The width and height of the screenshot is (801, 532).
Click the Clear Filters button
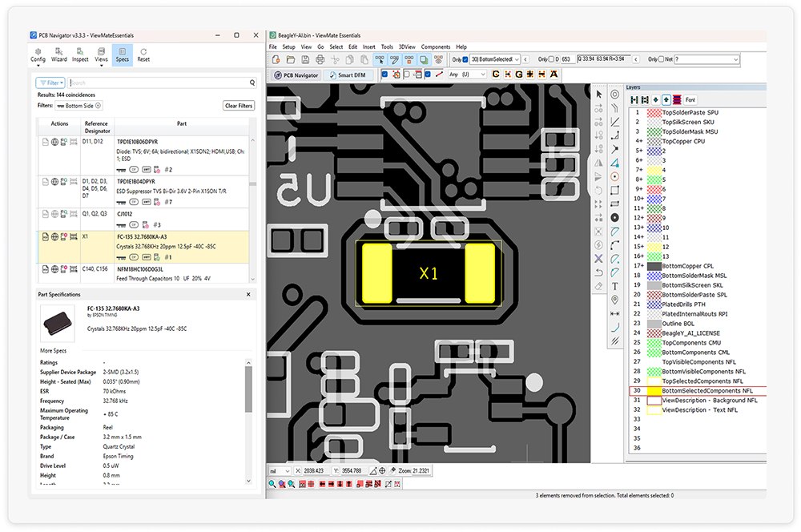(238, 106)
